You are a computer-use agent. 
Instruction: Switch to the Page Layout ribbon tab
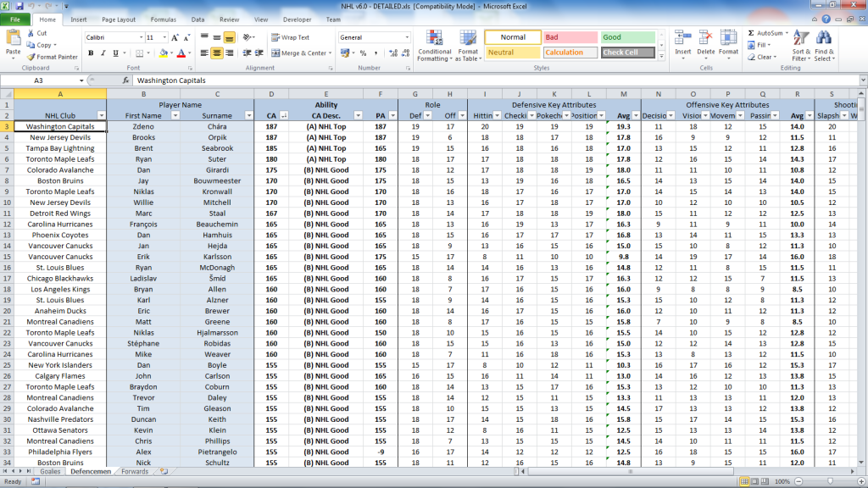click(118, 19)
